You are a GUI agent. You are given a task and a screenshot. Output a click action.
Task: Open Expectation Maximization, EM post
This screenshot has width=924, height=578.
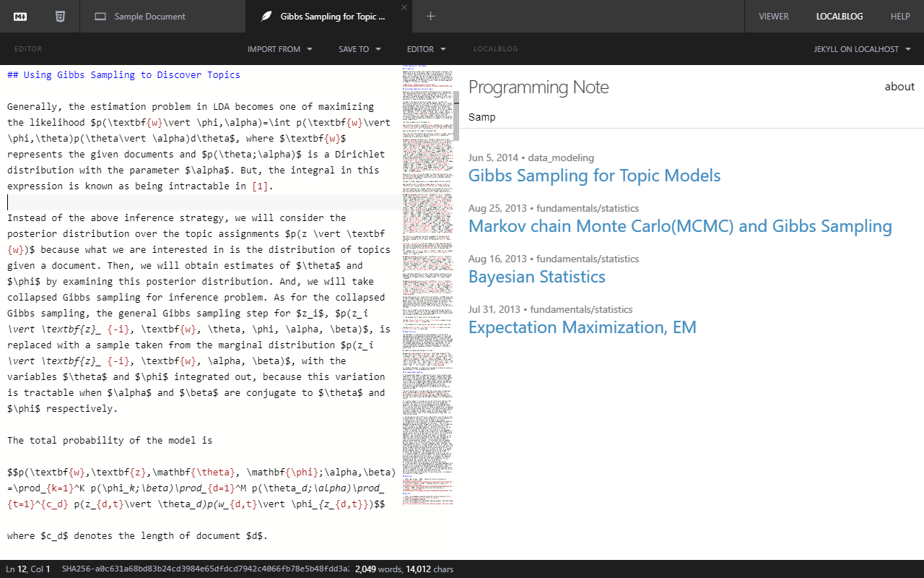pos(583,327)
